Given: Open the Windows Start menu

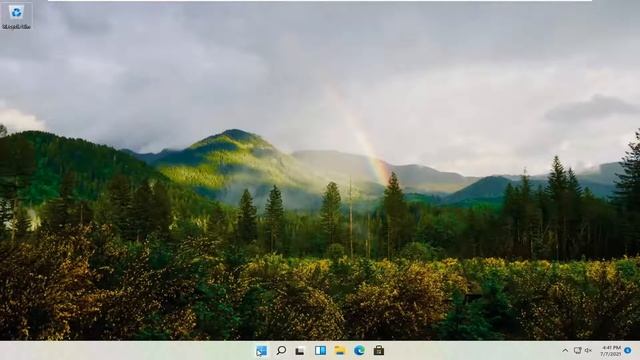Looking at the screenshot, I should pos(261,350).
